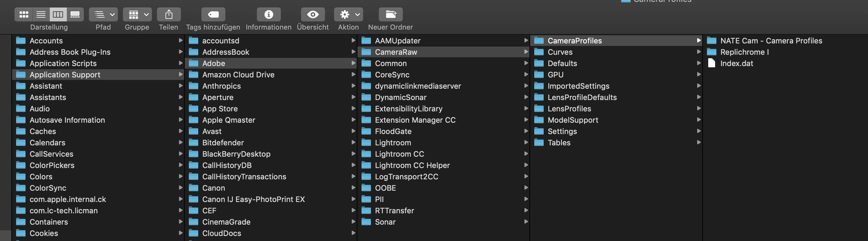Open the Avast folder icon
868x241 pixels.
point(194,131)
